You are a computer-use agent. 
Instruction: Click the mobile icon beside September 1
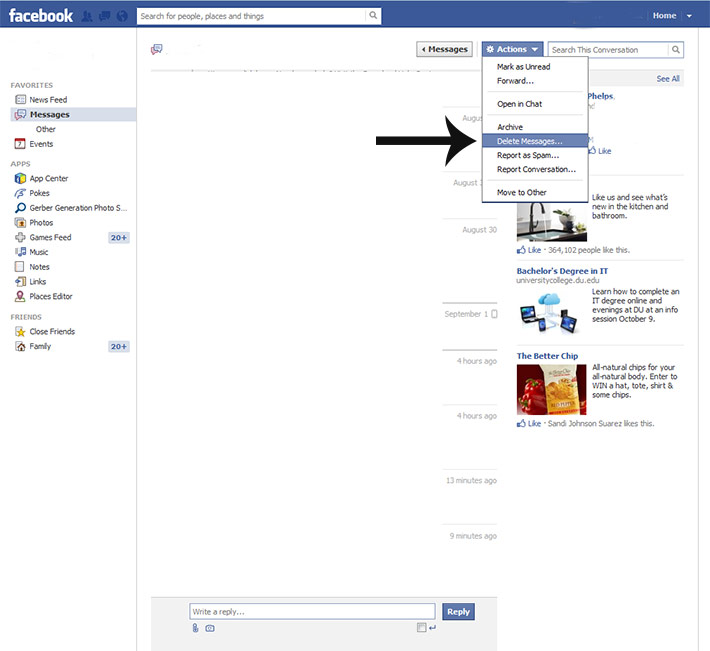tap(494, 314)
